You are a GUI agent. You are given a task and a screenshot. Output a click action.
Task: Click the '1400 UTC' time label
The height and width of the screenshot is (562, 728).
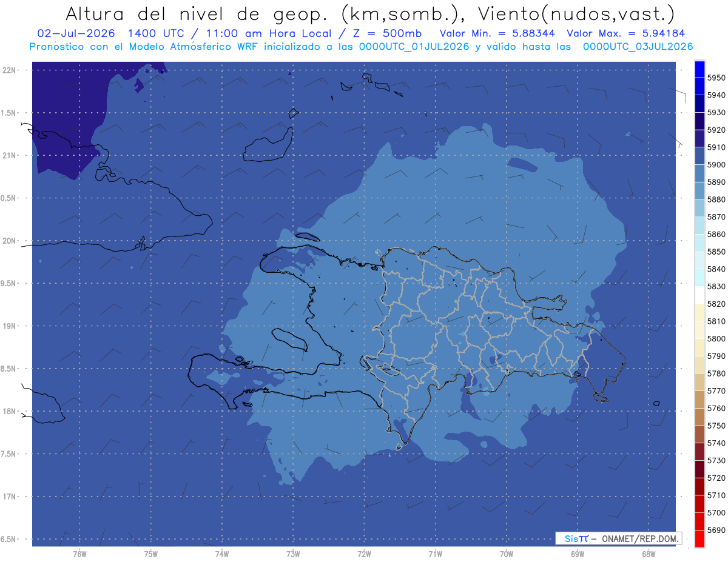pos(157,33)
